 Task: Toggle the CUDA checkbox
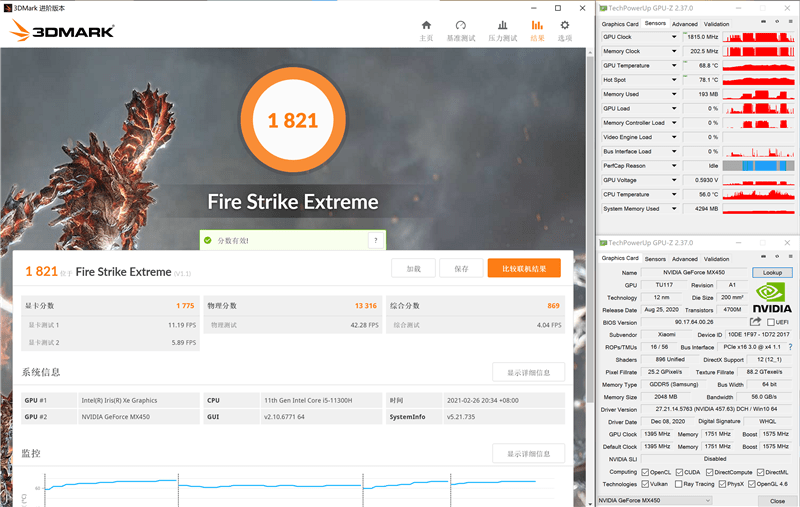click(679, 472)
